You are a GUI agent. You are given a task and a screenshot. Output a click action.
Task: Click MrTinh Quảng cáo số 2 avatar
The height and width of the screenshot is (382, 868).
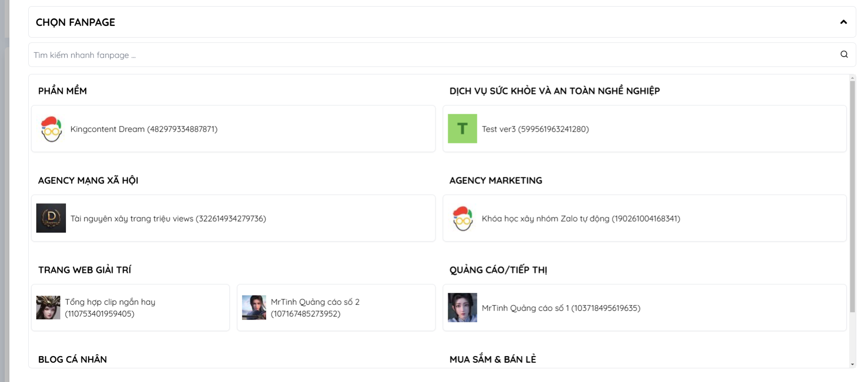point(254,307)
